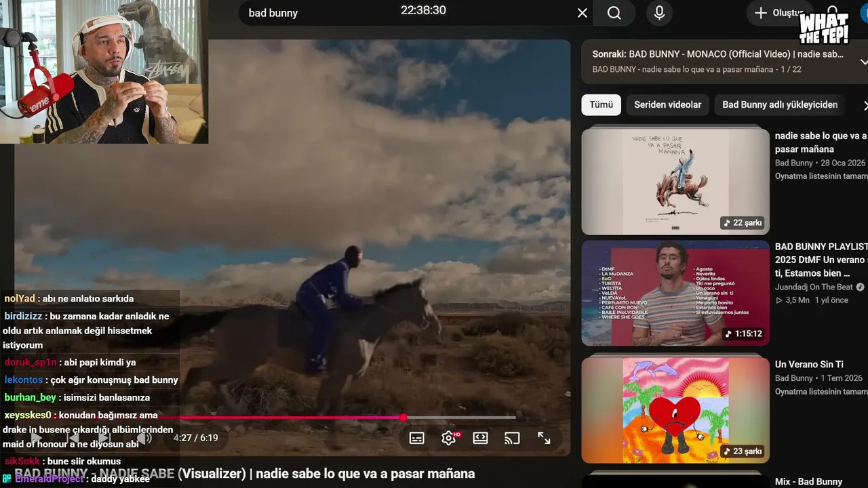Switch the player to theater mode
868x488 pixels.
point(481,438)
